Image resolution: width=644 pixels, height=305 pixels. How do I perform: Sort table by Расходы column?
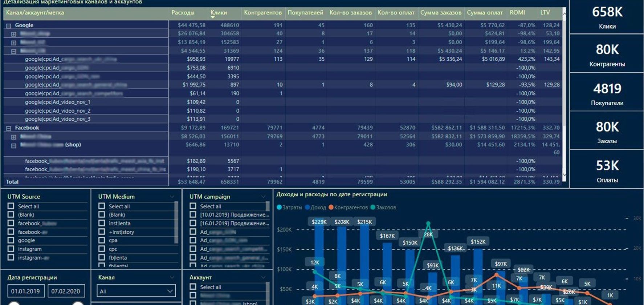[x=183, y=12]
